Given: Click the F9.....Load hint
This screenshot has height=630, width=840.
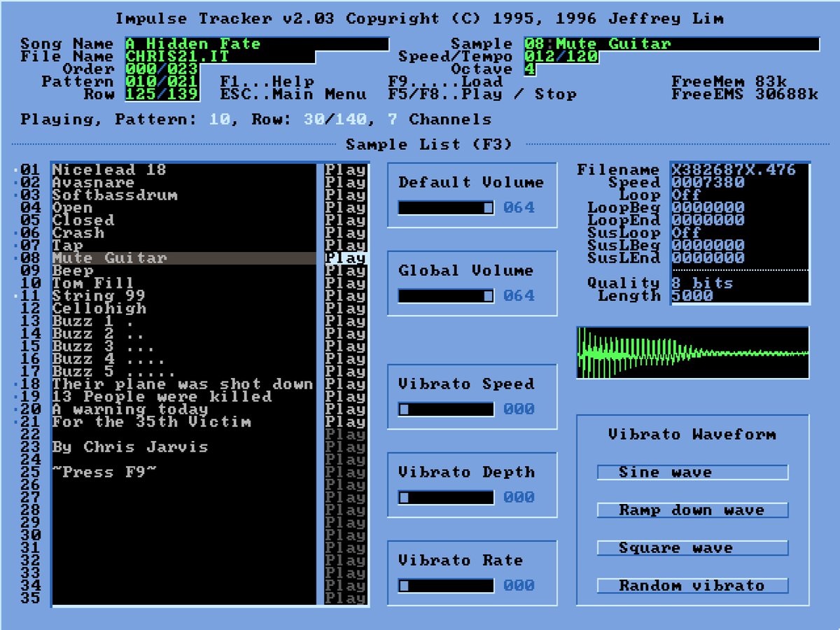Looking at the screenshot, I should [x=446, y=82].
